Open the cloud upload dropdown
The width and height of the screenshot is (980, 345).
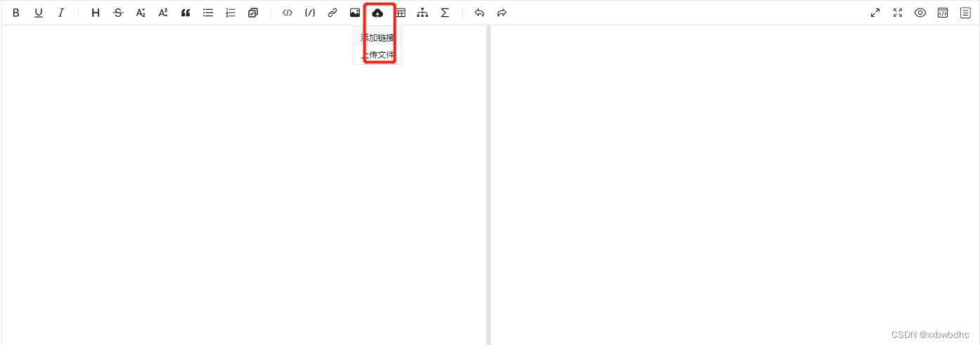coord(378,13)
